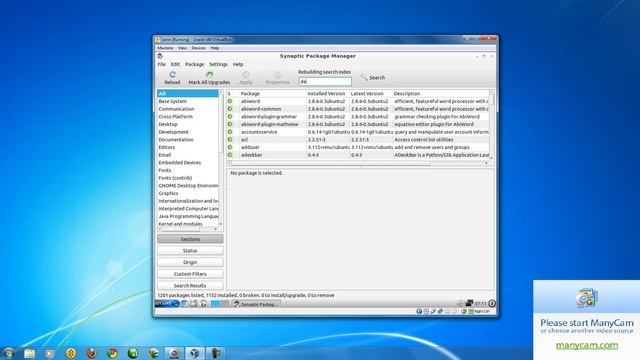Click the Properties toolbar icon

[x=278, y=75]
